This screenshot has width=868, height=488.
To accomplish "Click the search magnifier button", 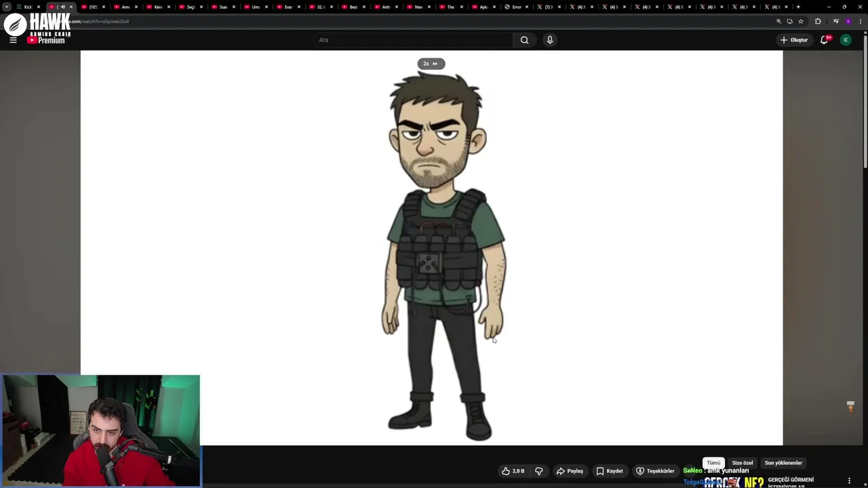I will coord(524,40).
